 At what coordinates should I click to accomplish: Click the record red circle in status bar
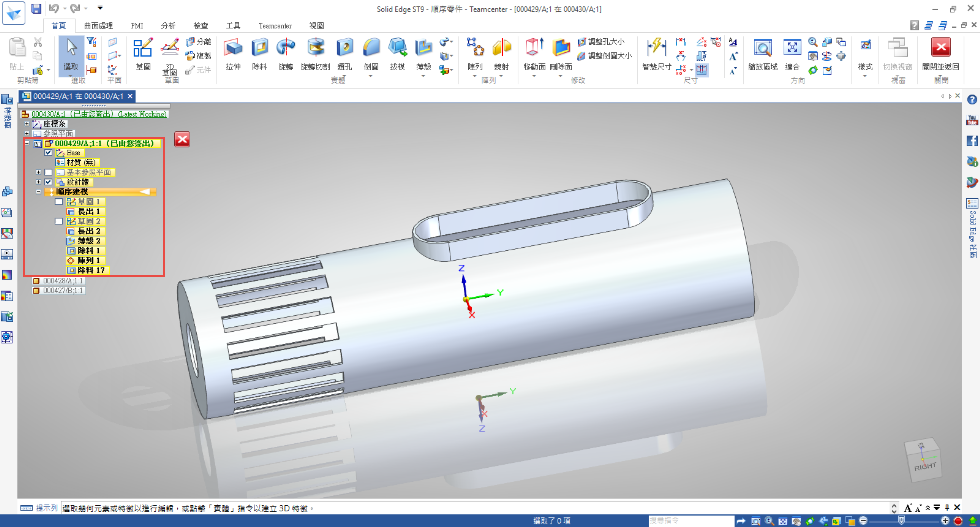click(x=958, y=521)
